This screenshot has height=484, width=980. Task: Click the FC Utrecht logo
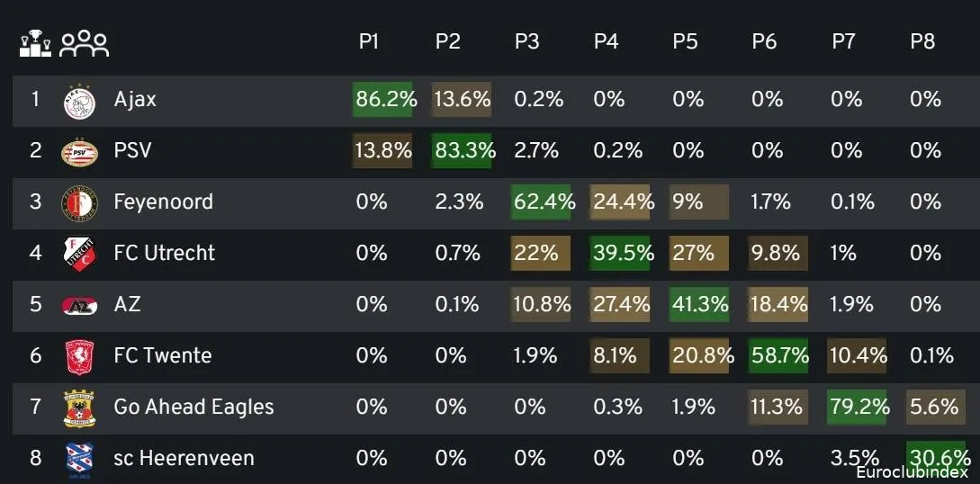(x=79, y=253)
